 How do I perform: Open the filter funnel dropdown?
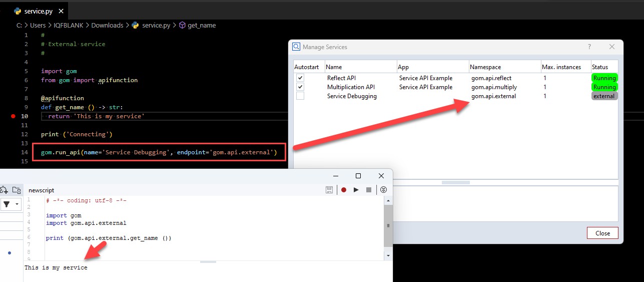pyautogui.click(x=11, y=204)
